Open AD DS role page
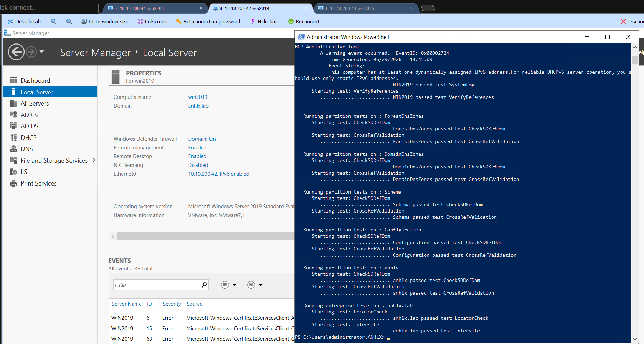The width and height of the screenshot is (644, 344). [50, 126]
